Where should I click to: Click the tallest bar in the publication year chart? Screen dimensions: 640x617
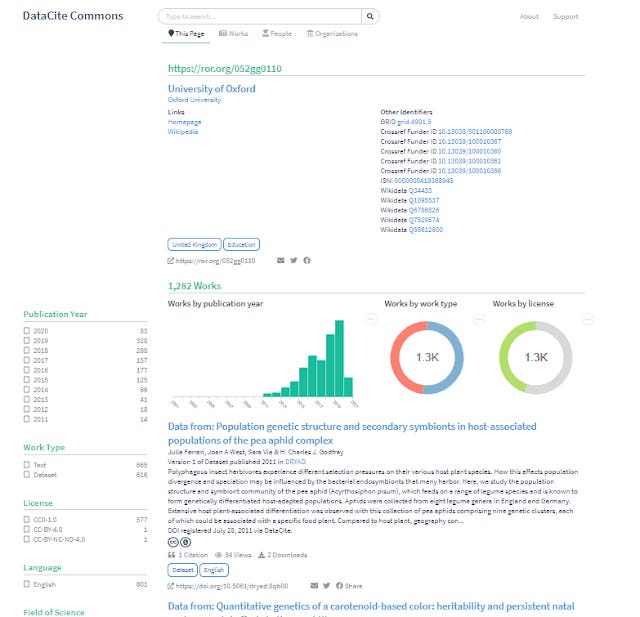tap(339, 358)
